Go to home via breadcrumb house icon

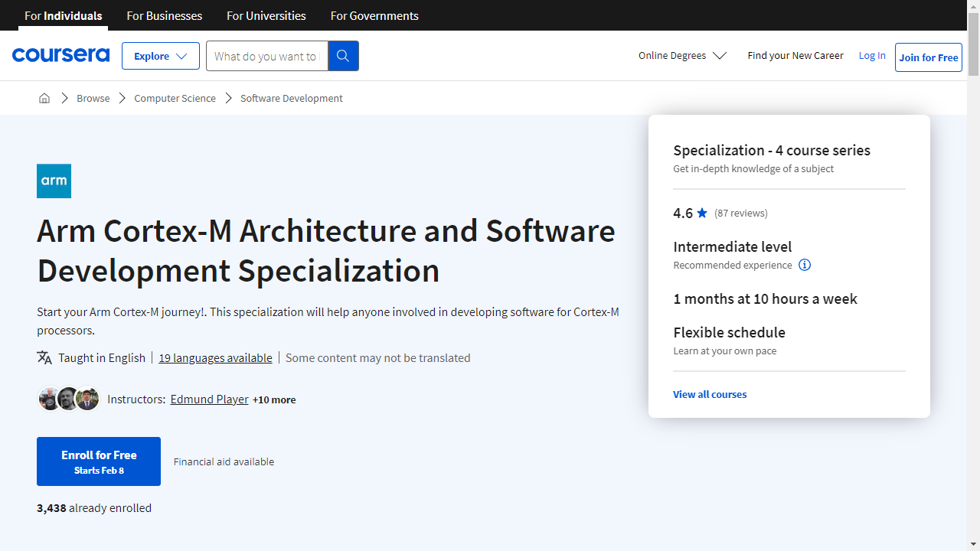[44, 98]
